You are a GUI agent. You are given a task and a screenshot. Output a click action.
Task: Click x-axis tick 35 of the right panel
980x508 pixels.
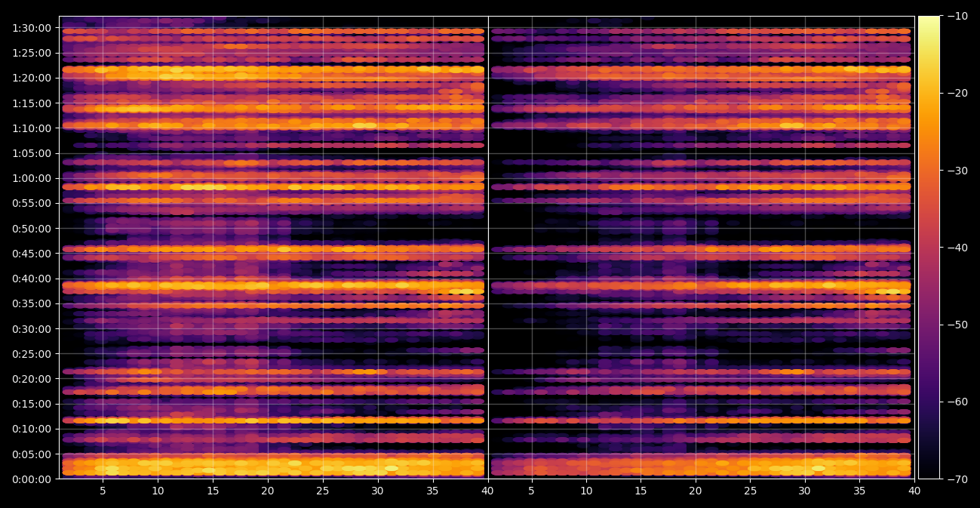859,491
